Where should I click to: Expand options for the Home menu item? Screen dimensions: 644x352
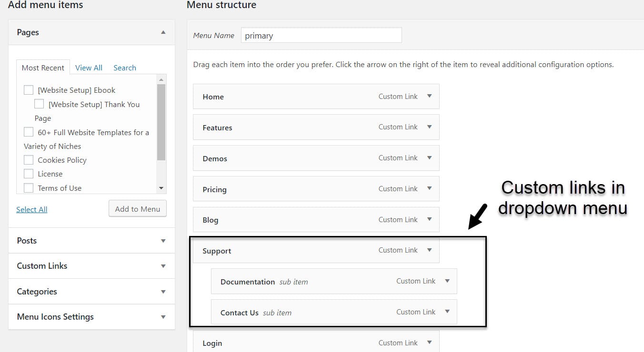click(x=430, y=96)
